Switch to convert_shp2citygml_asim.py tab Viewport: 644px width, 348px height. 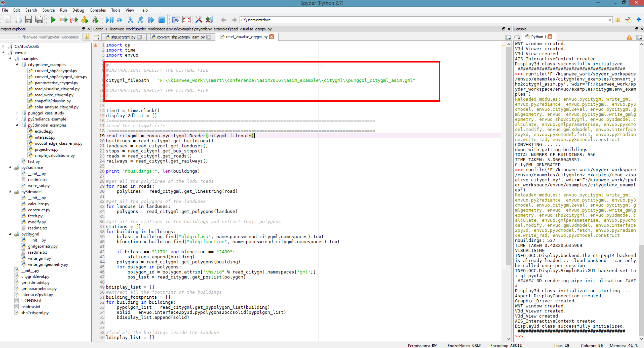[180, 37]
